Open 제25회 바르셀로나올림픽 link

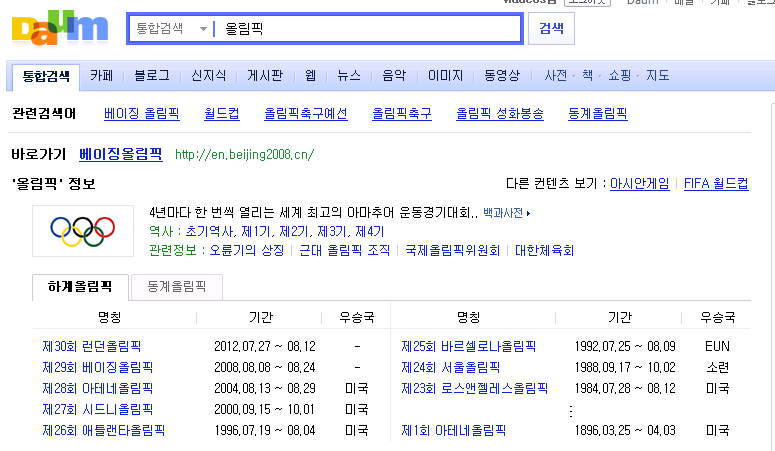[469, 346]
